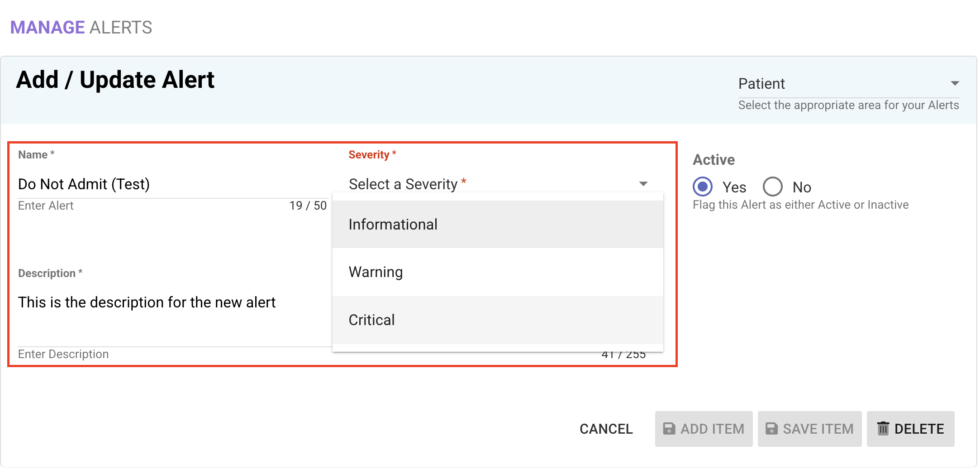Click the trash can icon on Delete

coord(883,428)
